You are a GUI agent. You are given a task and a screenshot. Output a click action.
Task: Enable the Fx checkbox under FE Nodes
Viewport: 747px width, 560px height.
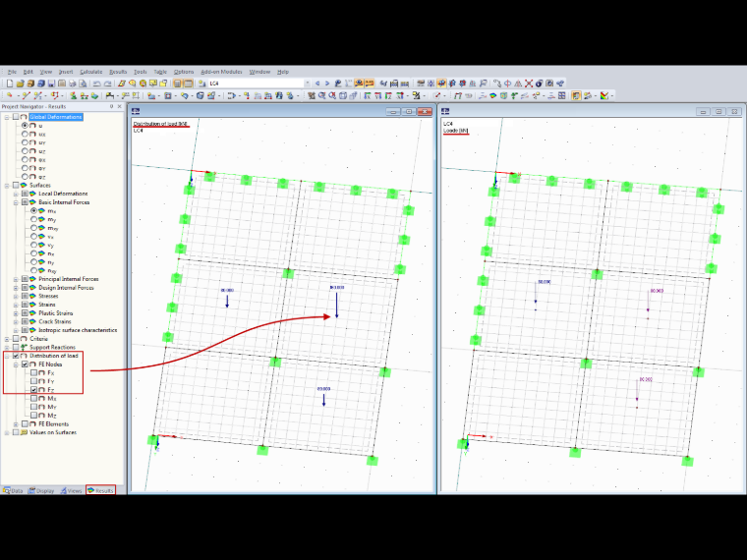coord(33,373)
